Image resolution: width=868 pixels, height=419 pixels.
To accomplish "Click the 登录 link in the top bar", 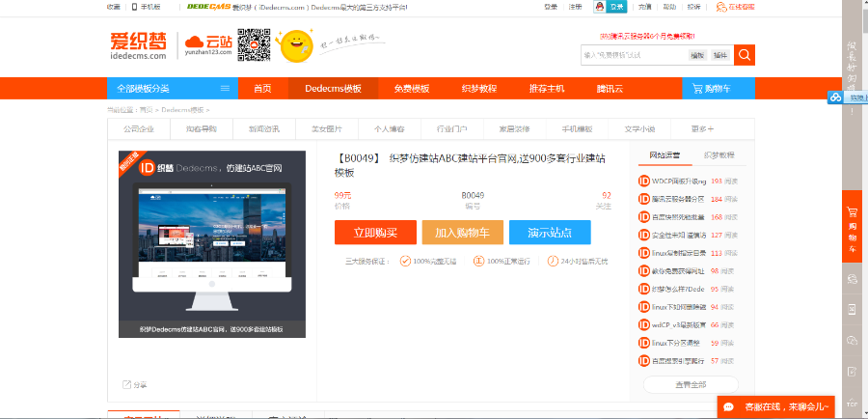I will [551, 7].
